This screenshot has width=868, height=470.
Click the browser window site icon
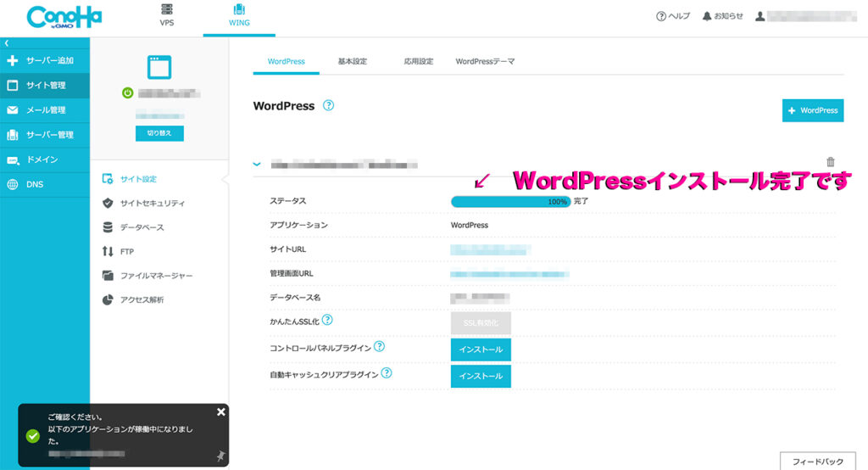point(159,67)
